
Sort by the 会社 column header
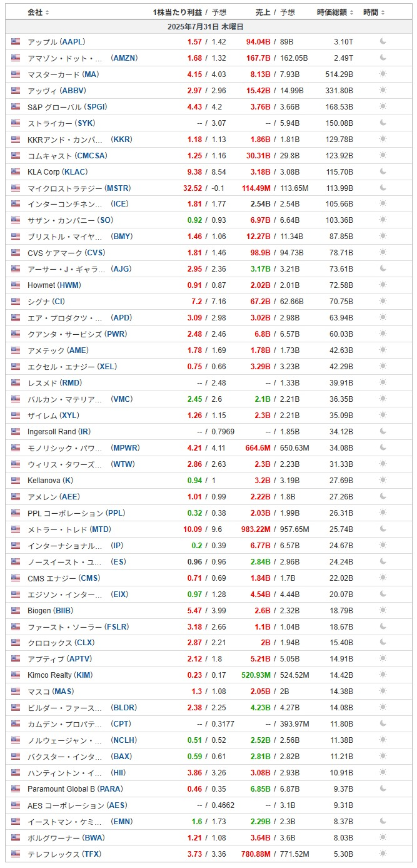(38, 13)
